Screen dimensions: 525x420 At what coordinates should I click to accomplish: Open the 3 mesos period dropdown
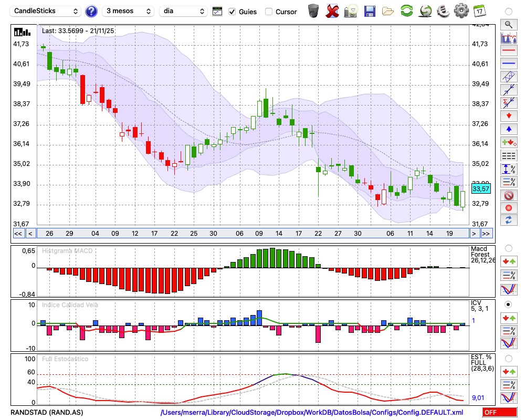point(128,11)
